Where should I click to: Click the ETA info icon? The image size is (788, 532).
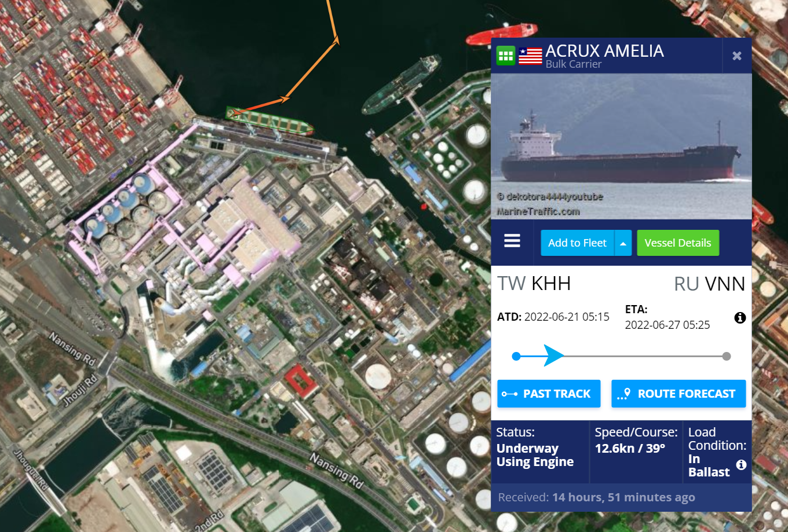[x=740, y=317]
